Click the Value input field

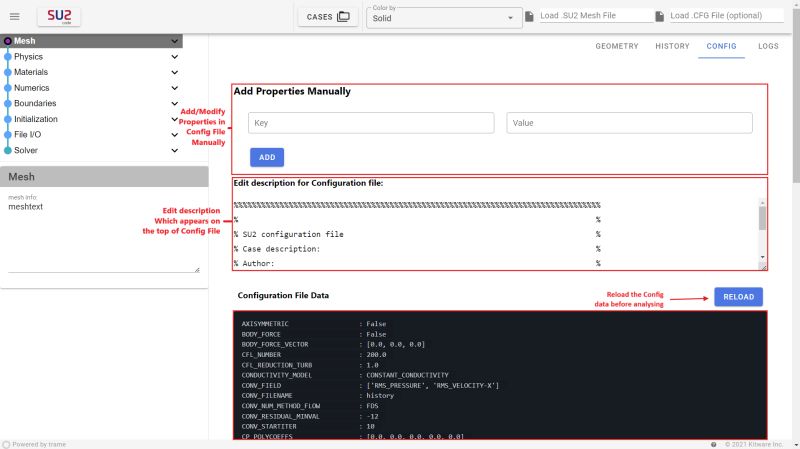pos(629,123)
